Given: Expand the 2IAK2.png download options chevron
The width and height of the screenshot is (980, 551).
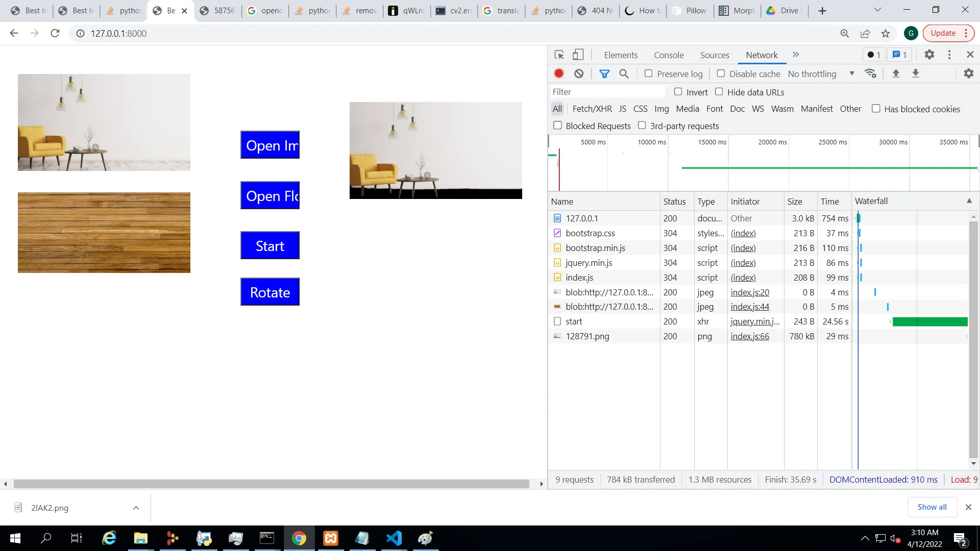Looking at the screenshot, I should click(x=136, y=508).
